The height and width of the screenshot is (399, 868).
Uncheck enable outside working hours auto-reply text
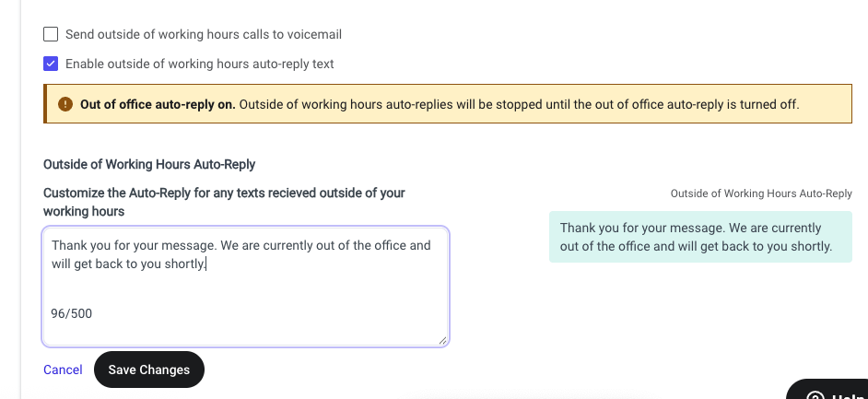[x=51, y=64]
